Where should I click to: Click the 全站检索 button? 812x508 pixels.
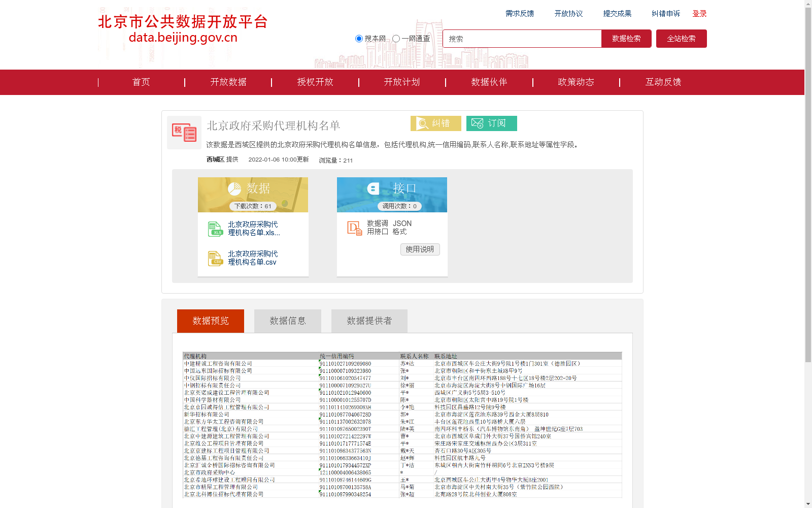[681, 39]
